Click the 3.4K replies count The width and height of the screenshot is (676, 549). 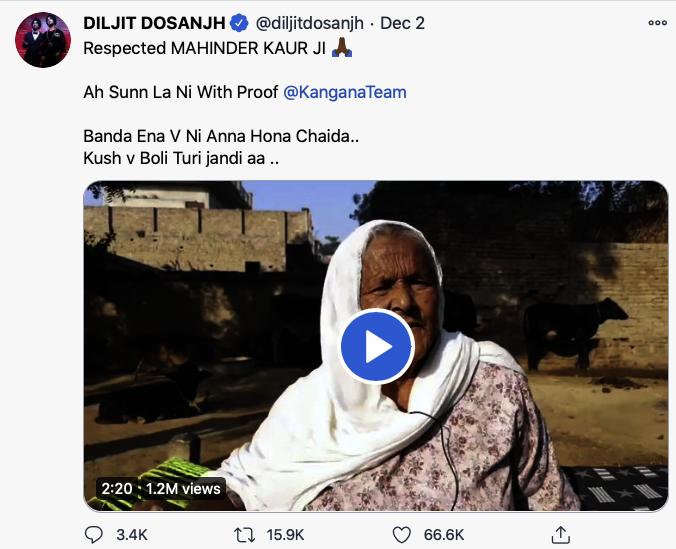click(x=131, y=535)
